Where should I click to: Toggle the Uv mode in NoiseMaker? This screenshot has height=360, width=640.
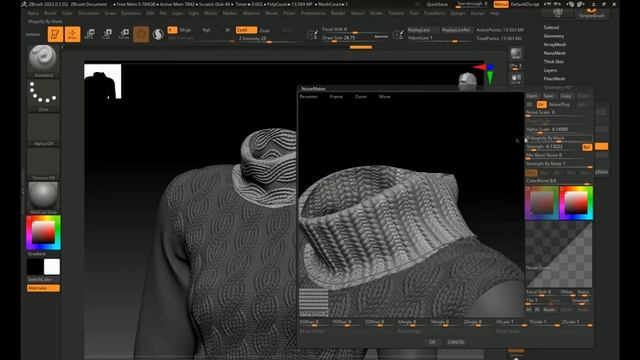coord(541,104)
